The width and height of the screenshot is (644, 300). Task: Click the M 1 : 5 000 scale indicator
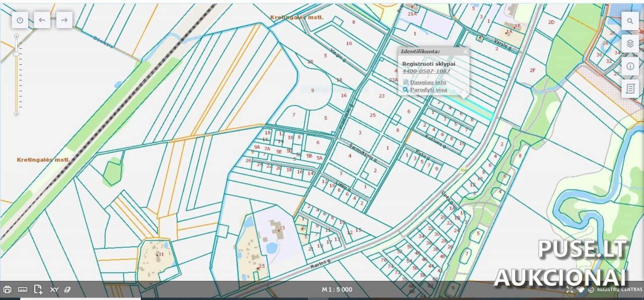[337, 289]
